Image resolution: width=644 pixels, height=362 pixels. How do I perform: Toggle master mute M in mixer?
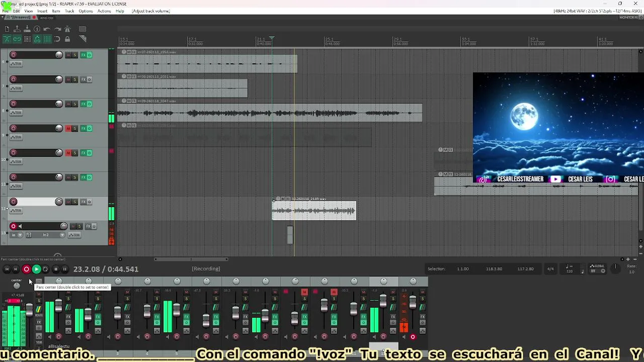pyautogui.click(x=39, y=294)
